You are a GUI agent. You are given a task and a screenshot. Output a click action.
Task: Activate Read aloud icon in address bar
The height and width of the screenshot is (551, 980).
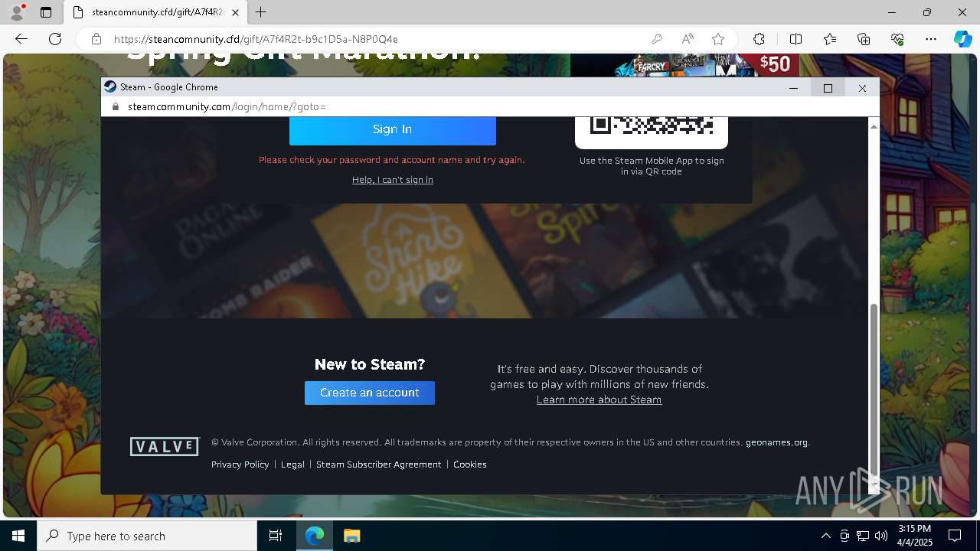coord(688,39)
